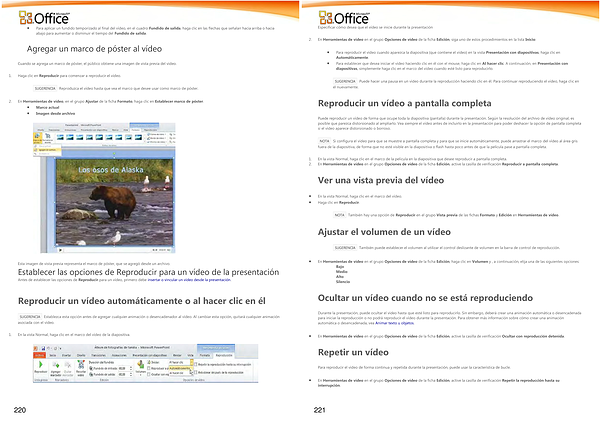The width and height of the screenshot is (600, 424).
Task: Click the green Reproducir play icon in ribbon
Action: tap(39, 364)
